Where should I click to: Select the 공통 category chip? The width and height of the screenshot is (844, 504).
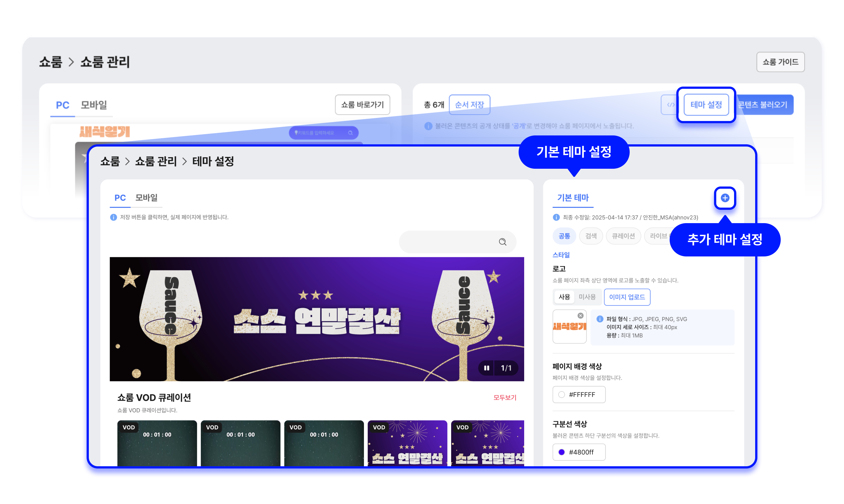tap(564, 236)
